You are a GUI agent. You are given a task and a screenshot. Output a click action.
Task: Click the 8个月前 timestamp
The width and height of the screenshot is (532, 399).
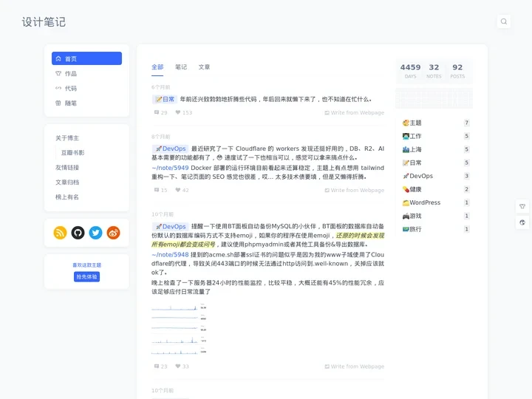click(160, 137)
